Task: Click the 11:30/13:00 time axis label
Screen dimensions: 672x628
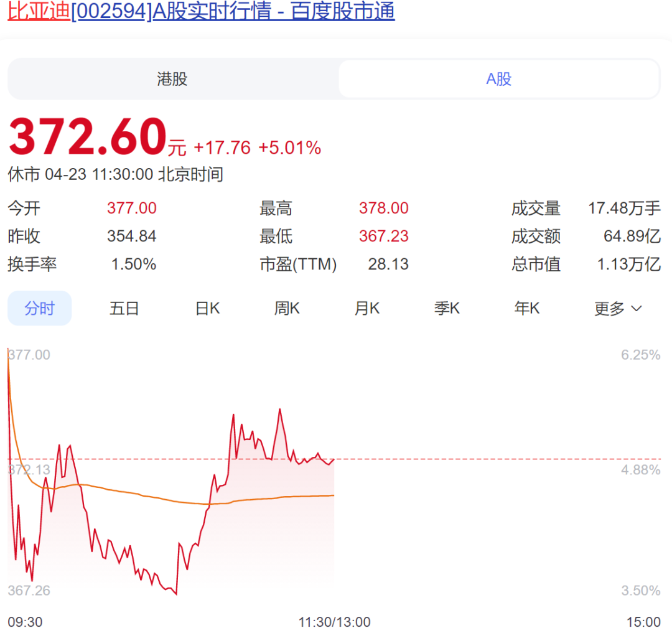Action: (x=334, y=622)
